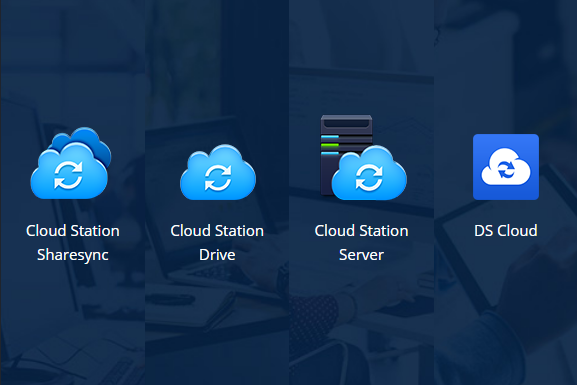This screenshot has width=577, height=386.
Task: Click sync arrows inside the Sharesync cloud
Action: [68, 176]
